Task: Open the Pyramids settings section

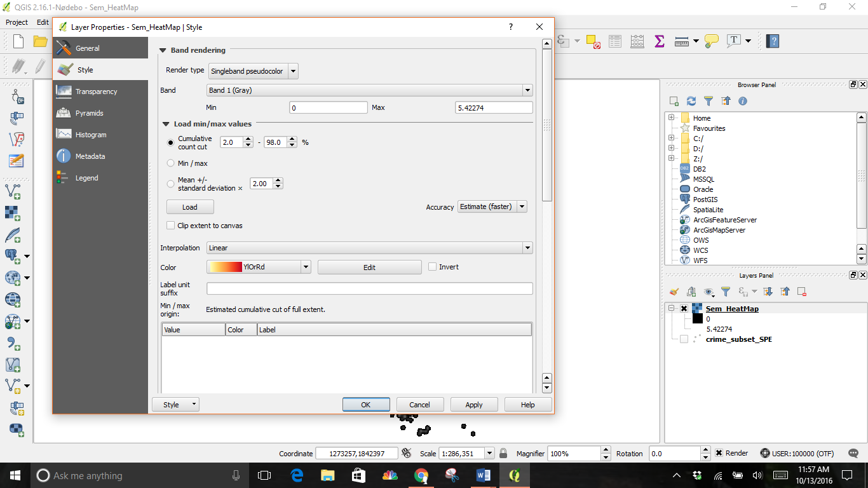Action: pos(89,113)
